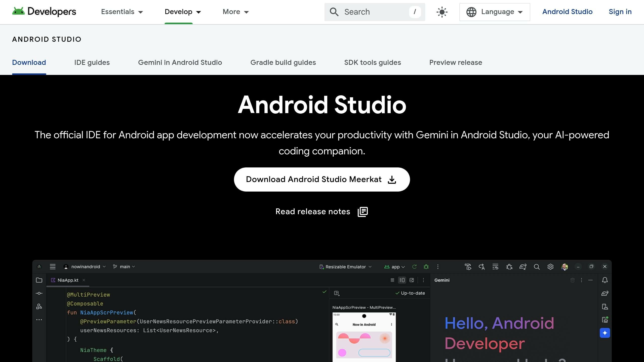This screenshot has width=644, height=362.
Task: Open the Language dropdown
Action: click(x=495, y=12)
